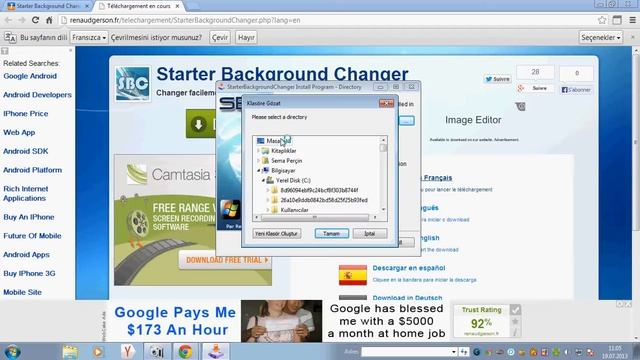This screenshot has height=360, width=640.
Task: Click Yeni Klasör Oluştur button
Action: click(277, 233)
